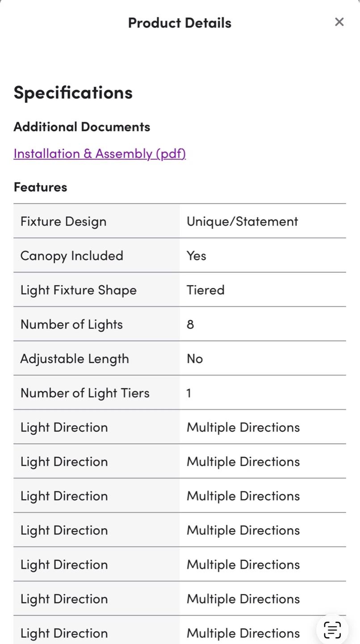Image resolution: width=360 pixels, height=644 pixels.
Task: Click the Additional Documents heading
Action: coord(82,127)
